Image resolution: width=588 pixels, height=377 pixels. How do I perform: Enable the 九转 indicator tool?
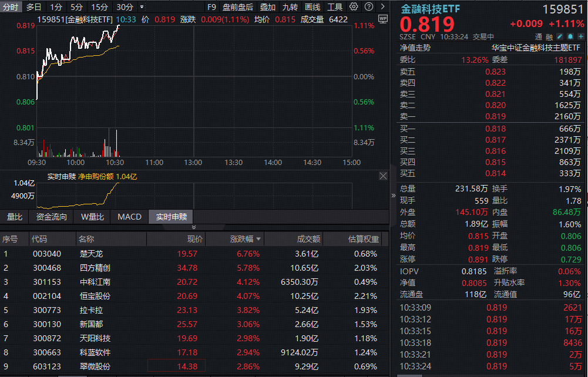(x=290, y=6)
